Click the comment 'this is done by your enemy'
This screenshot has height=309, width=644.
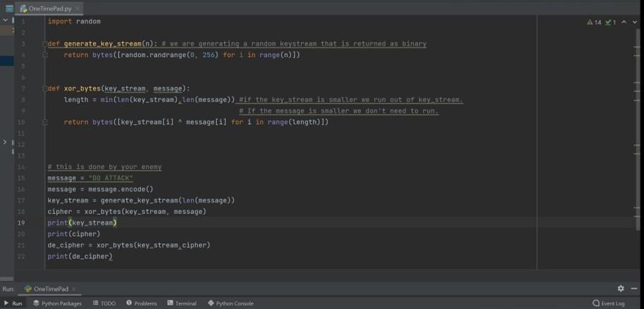(x=104, y=167)
